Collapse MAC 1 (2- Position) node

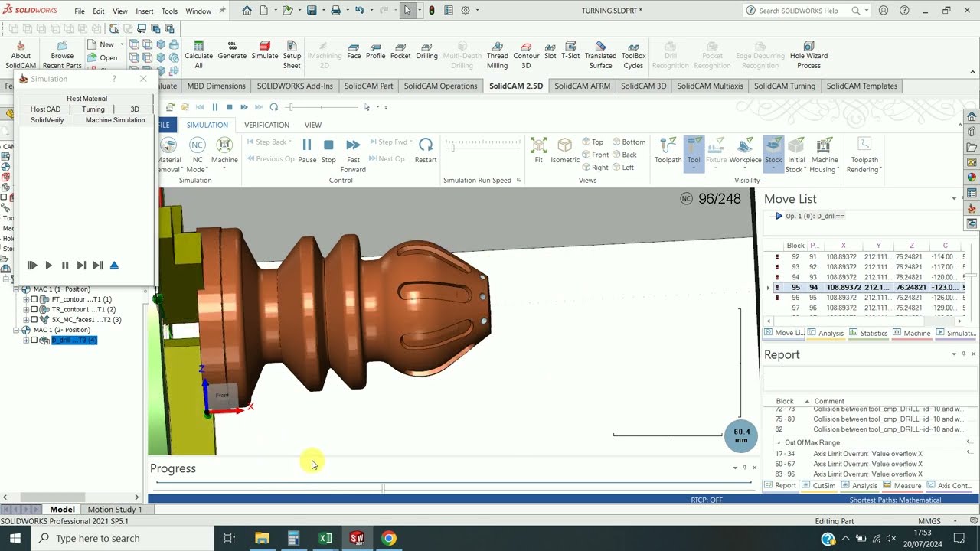pos(17,330)
